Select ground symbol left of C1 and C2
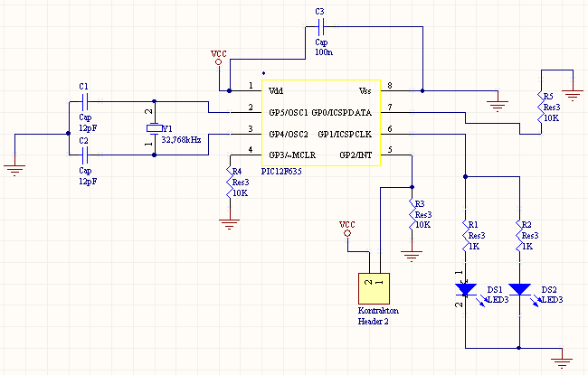588x375 pixels. 14,165
